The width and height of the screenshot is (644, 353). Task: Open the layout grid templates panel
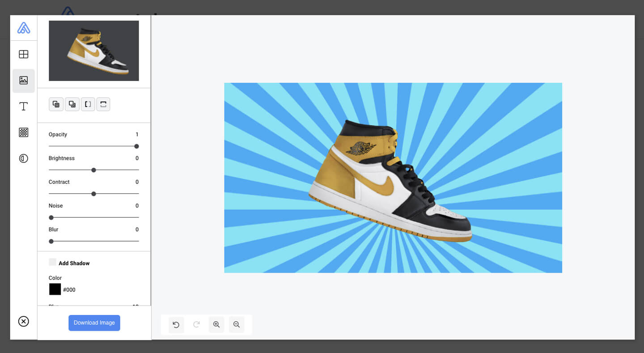click(x=24, y=54)
